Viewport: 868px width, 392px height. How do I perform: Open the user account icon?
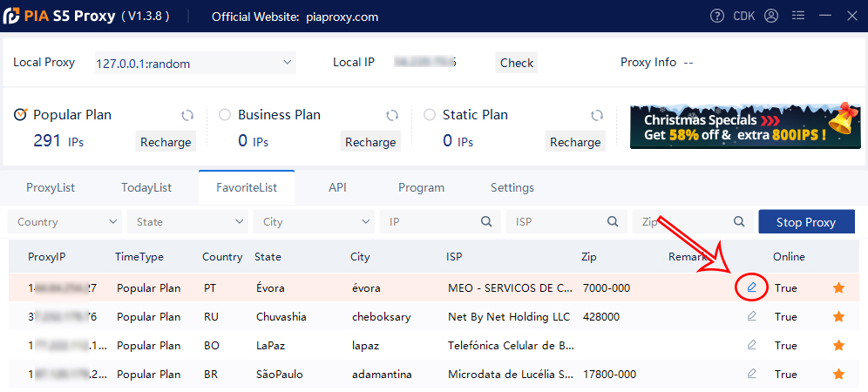[771, 16]
